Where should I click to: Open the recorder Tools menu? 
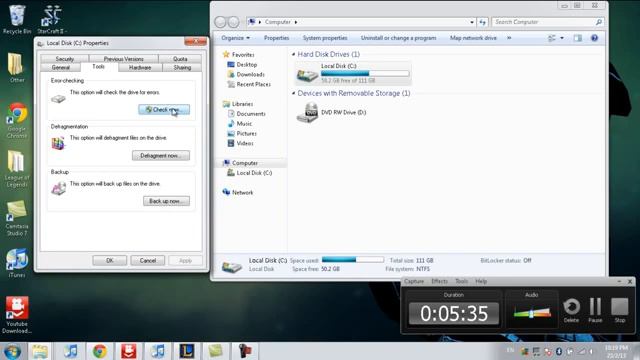[462, 281]
